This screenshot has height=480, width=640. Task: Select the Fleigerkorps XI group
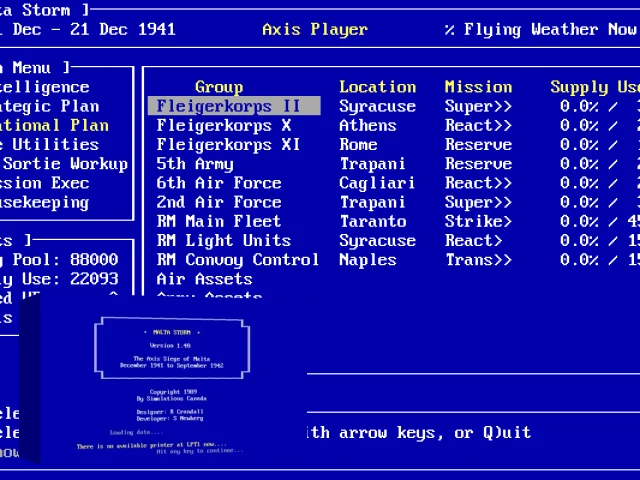coord(228,144)
